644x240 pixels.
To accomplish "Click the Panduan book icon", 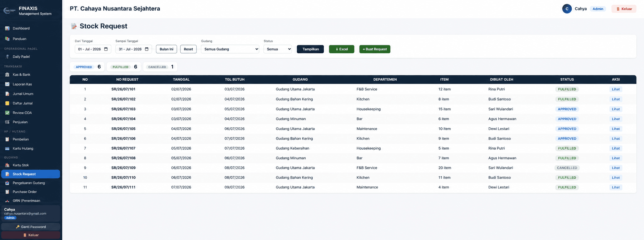I will [x=7, y=39].
